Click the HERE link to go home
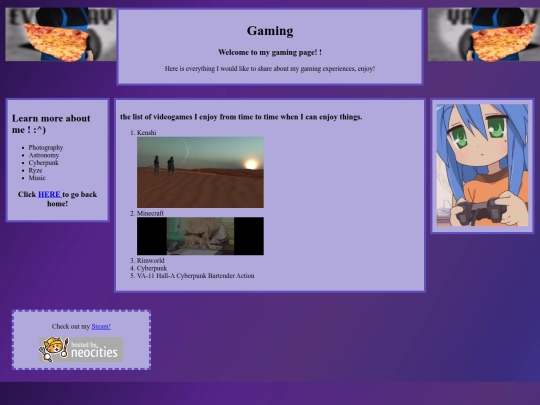The height and width of the screenshot is (405, 540). [50, 194]
